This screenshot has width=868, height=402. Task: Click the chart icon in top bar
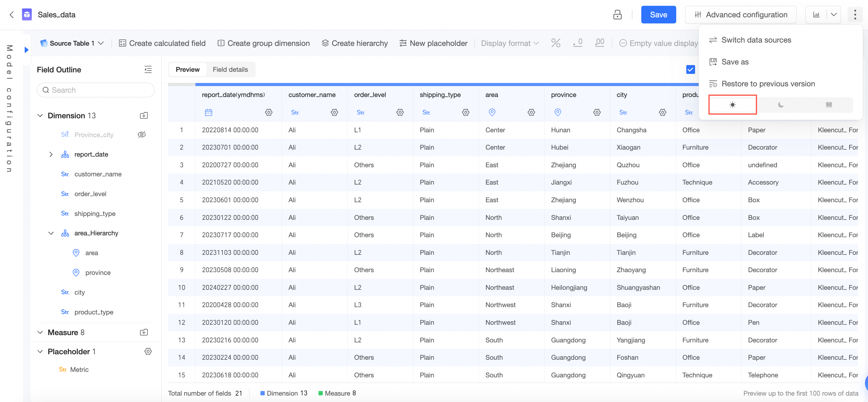pos(816,15)
